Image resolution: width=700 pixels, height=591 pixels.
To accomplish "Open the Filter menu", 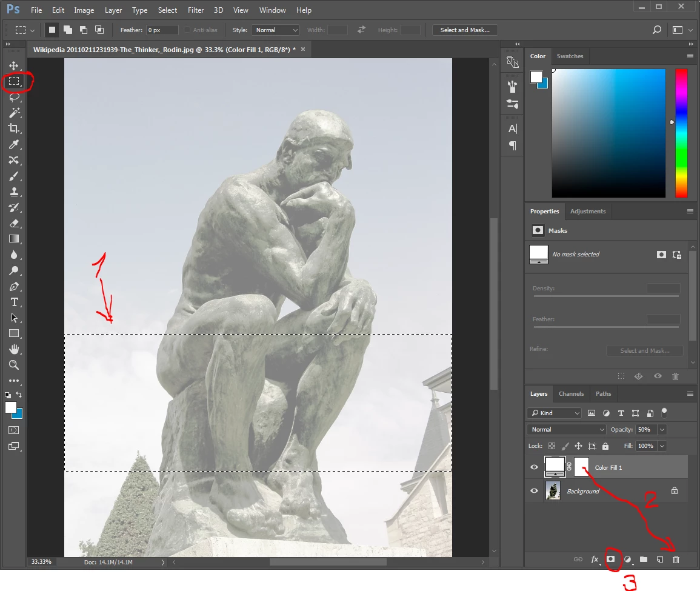I will click(196, 10).
